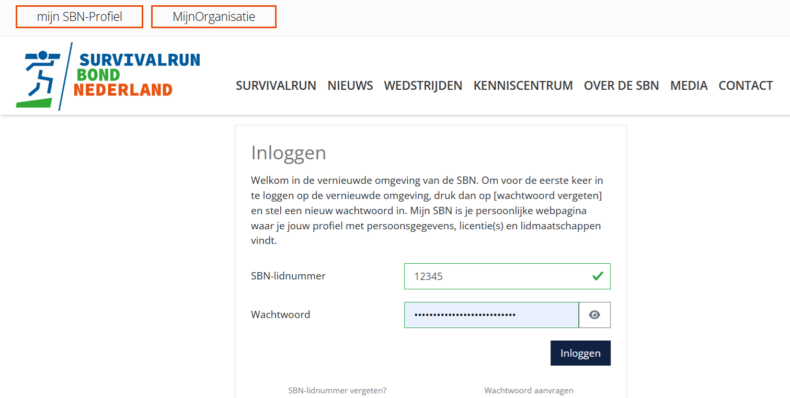This screenshot has height=398, width=790.
Task: Focus the SBN-lidnummer input field
Action: [507, 276]
